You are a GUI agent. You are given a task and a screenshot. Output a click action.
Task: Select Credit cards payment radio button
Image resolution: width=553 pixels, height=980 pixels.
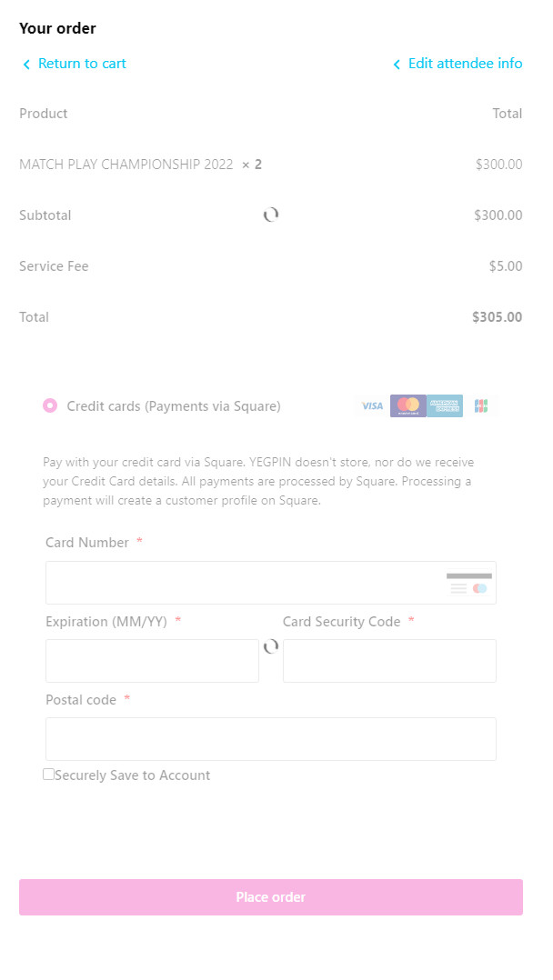pos(50,405)
